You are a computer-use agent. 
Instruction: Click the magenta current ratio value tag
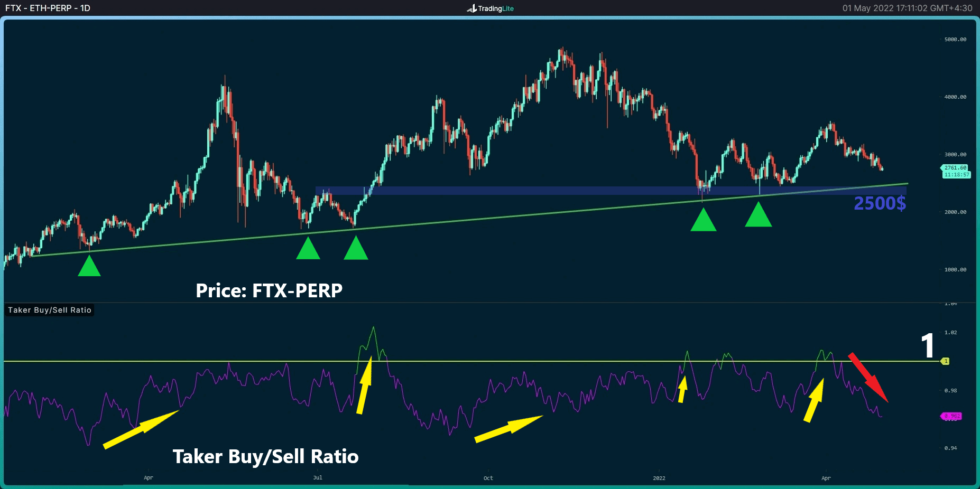tap(951, 416)
